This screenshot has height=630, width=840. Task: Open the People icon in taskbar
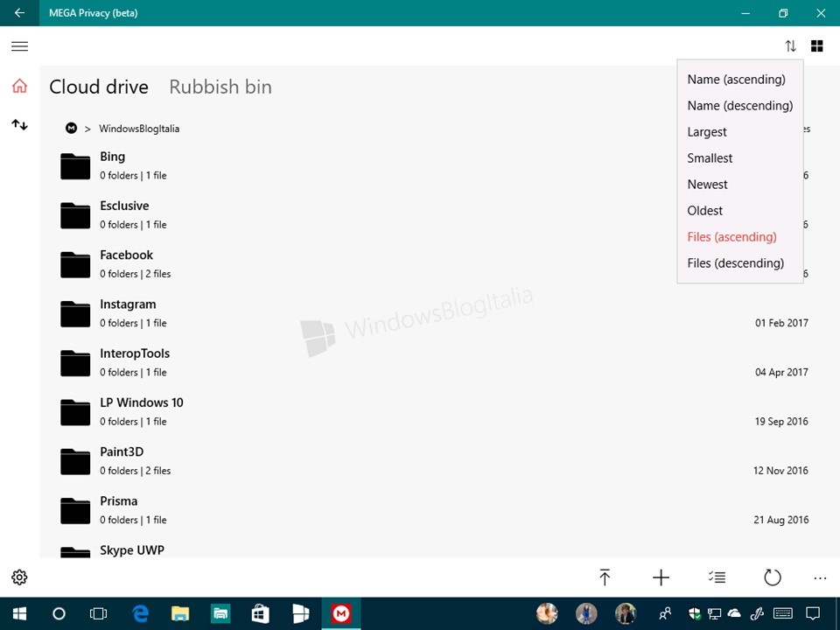click(x=665, y=613)
